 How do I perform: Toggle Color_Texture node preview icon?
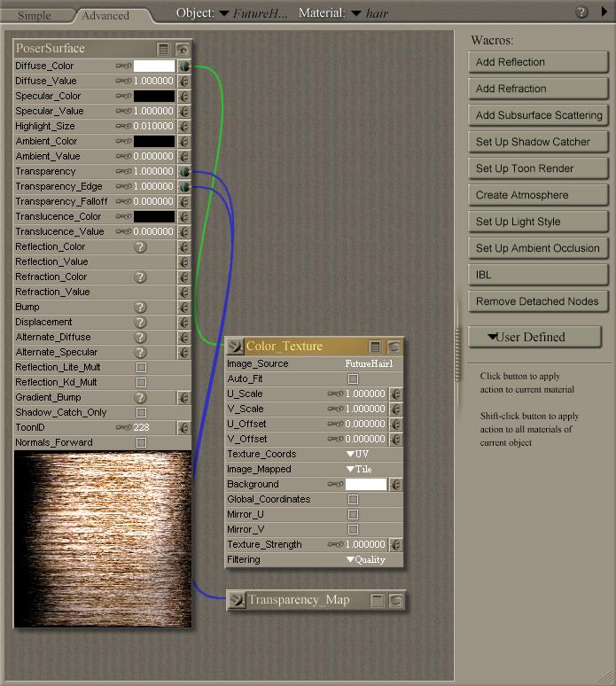pos(394,347)
